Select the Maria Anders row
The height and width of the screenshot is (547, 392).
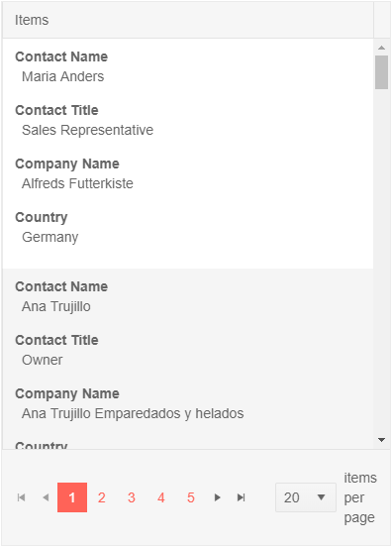point(188,154)
